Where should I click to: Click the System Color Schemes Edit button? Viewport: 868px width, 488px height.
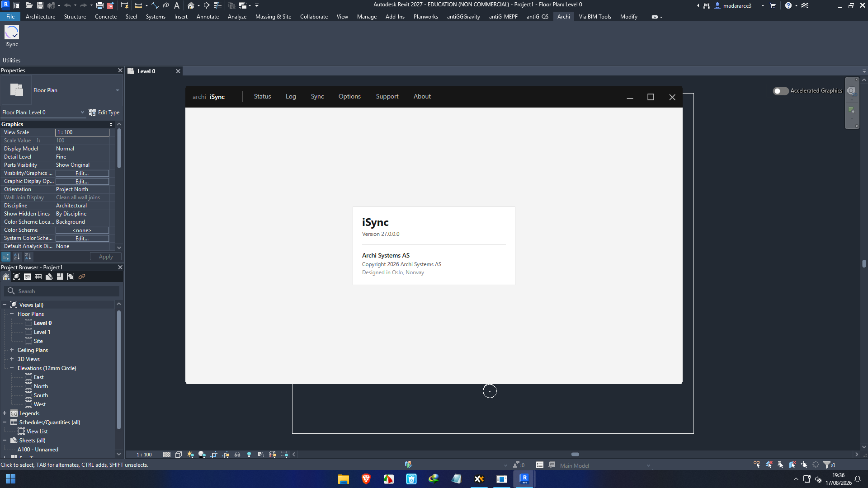[x=82, y=239]
